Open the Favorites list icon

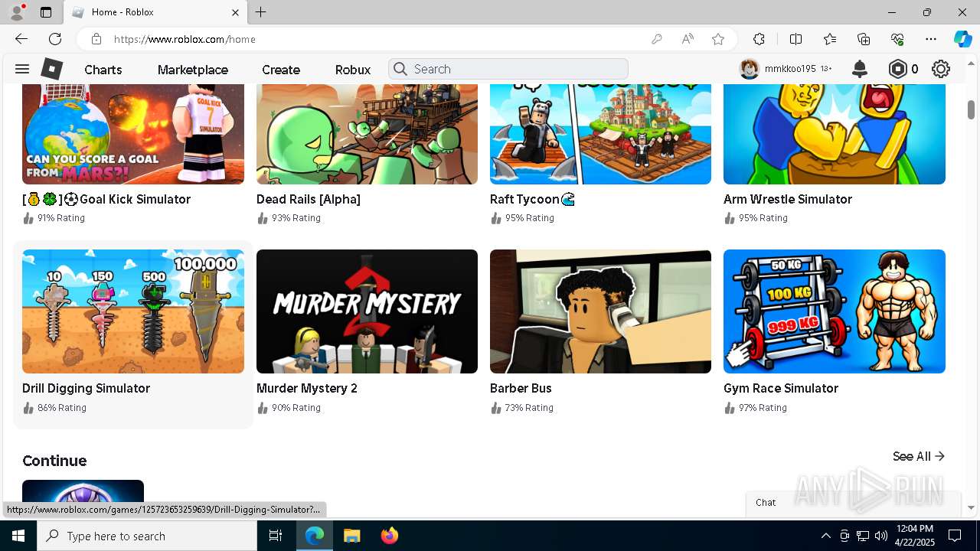(830, 39)
